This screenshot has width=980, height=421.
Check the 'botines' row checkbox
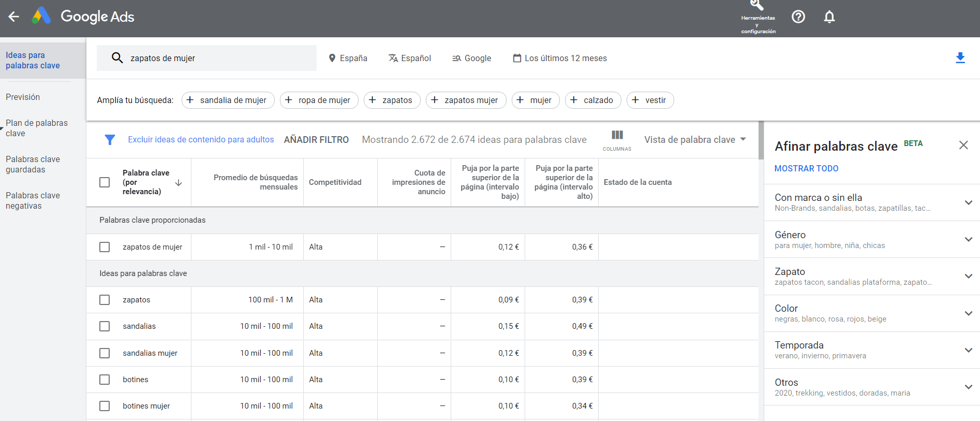pos(105,380)
